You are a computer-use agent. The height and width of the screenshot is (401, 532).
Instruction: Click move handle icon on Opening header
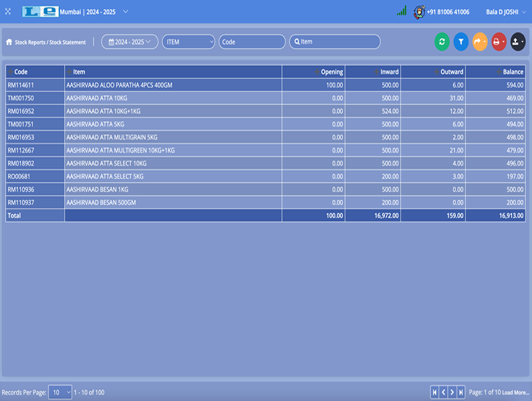pos(317,72)
